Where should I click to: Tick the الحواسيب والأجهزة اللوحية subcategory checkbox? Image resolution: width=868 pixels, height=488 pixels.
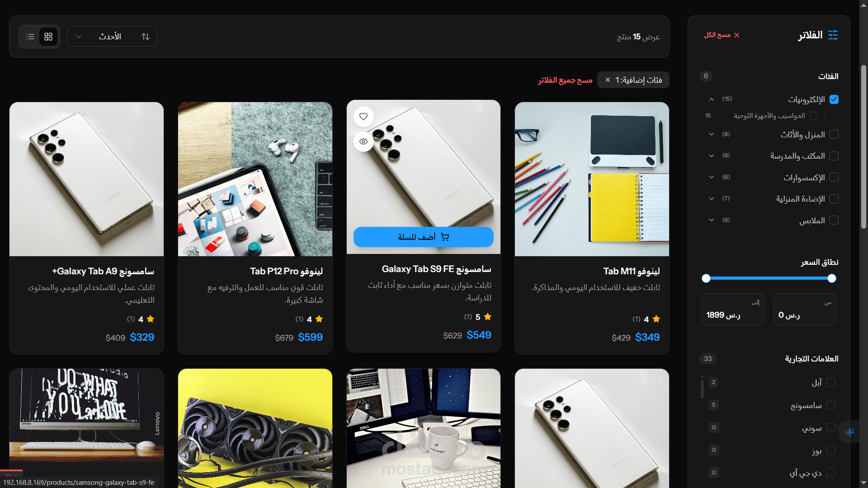[814, 116]
